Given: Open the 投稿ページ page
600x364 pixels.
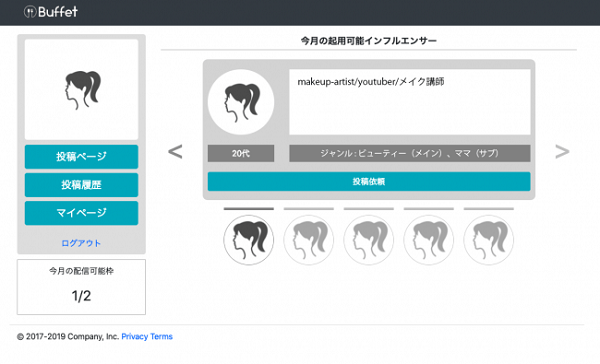Looking at the screenshot, I should point(82,157).
